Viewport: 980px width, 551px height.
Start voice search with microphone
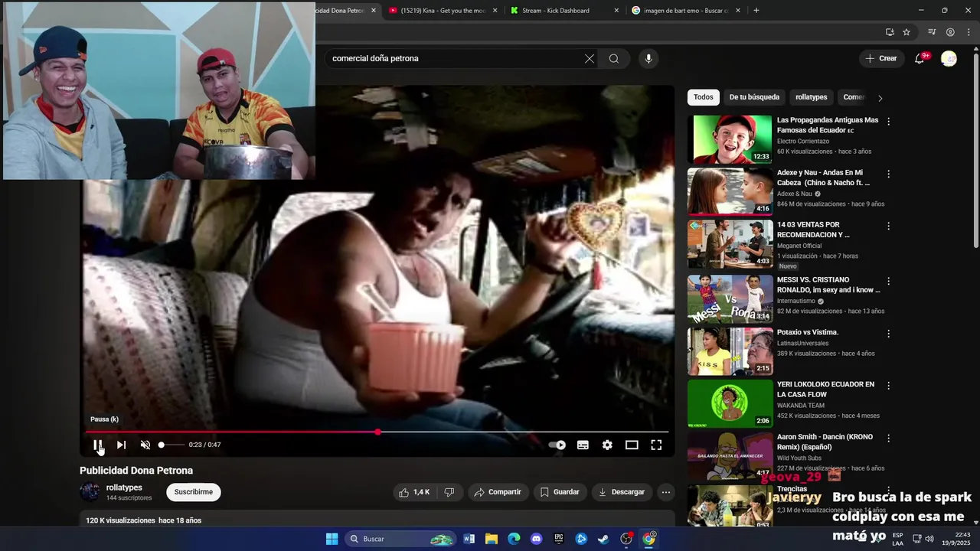[648, 58]
